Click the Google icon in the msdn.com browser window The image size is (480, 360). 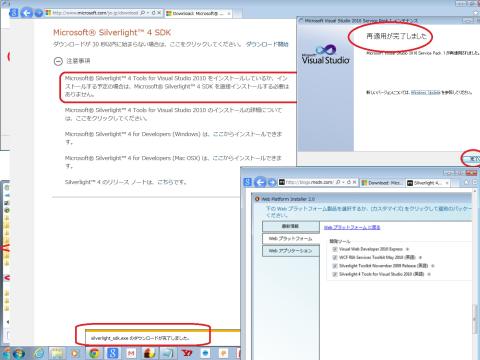tap(247, 182)
